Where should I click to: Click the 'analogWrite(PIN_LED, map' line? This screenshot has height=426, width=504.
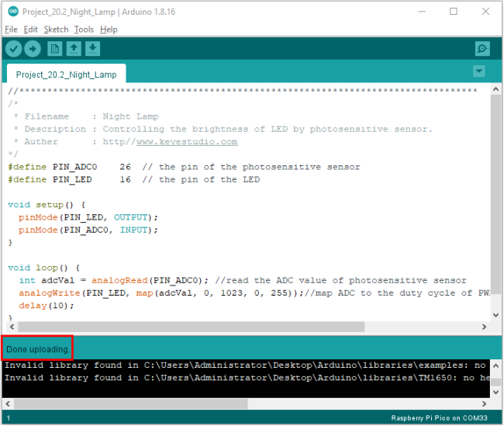coord(254,293)
